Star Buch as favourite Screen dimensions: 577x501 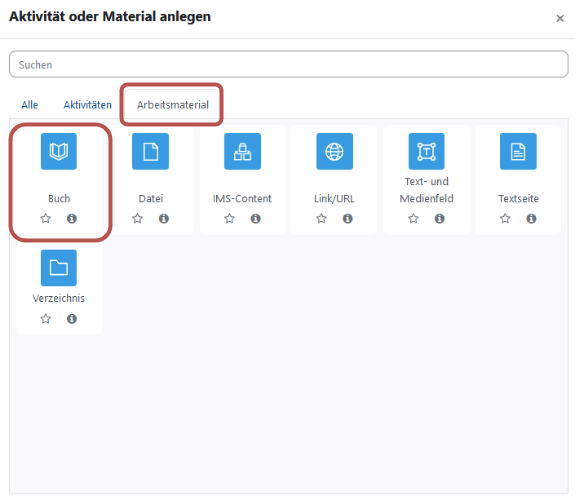[46, 218]
